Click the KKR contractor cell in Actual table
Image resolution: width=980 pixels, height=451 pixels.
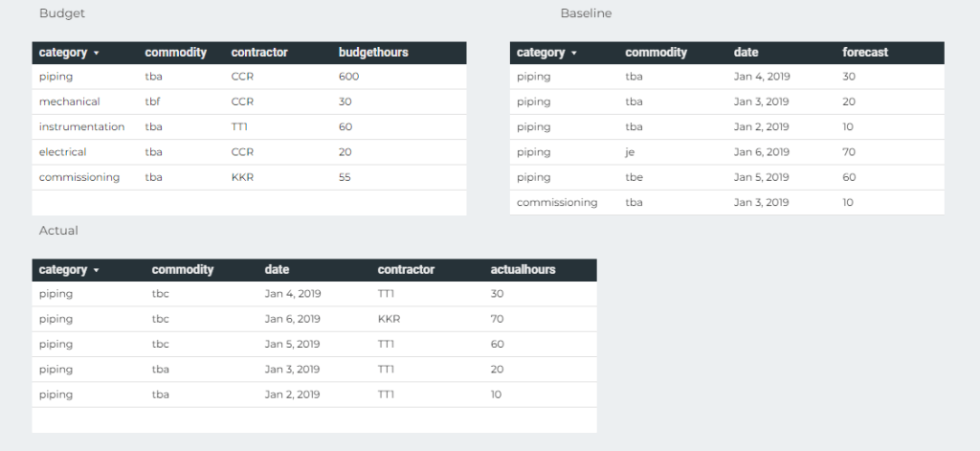pos(389,319)
